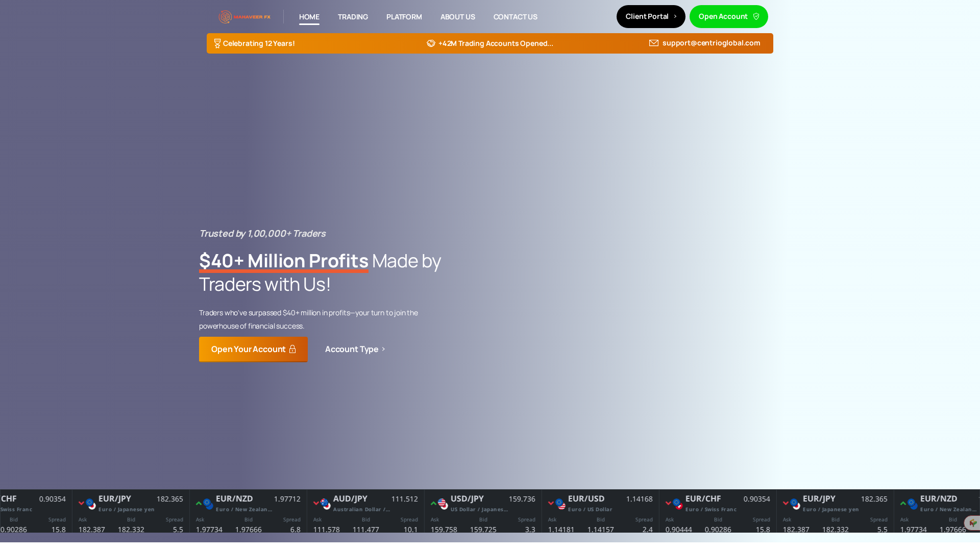980x551 pixels.
Task: Click the red down chevron on EUR/JPY ticker
Action: 82,503
